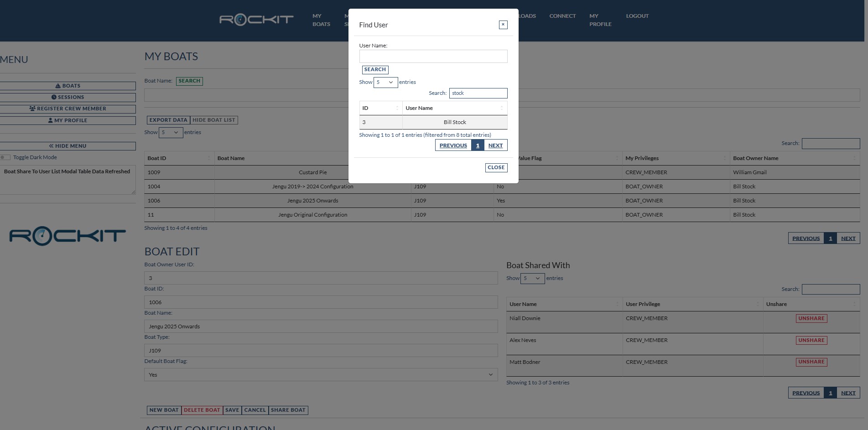The height and width of the screenshot is (430, 868).
Task: Toggle Dark Mode switch
Action: 5,157
